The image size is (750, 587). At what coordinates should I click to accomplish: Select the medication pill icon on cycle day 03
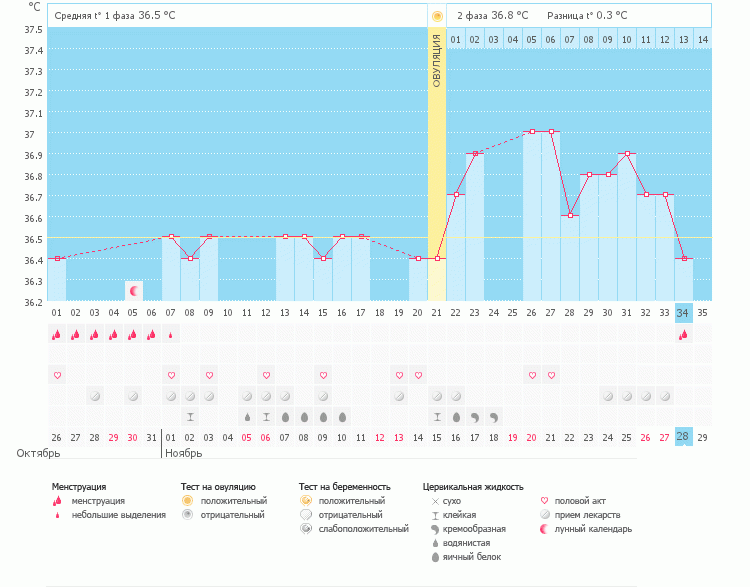(x=95, y=396)
